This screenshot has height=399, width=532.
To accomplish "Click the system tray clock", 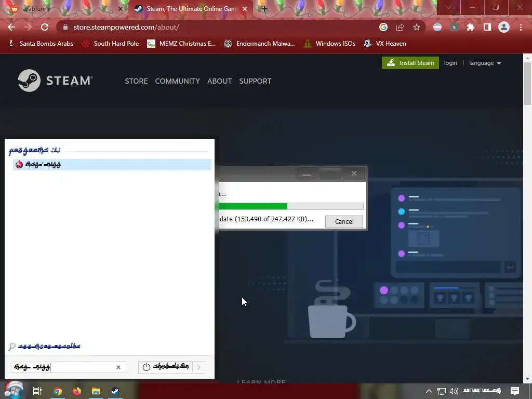I will (482, 391).
